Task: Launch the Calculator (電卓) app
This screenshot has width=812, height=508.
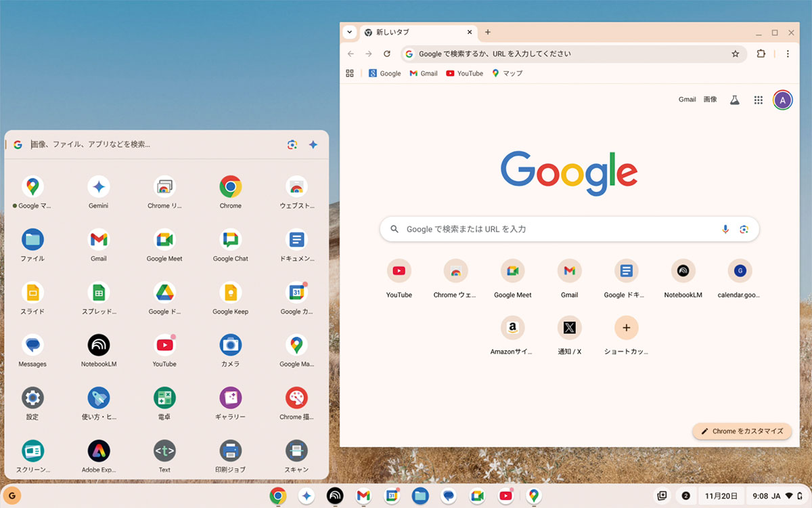Action: [x=164, y=398]
